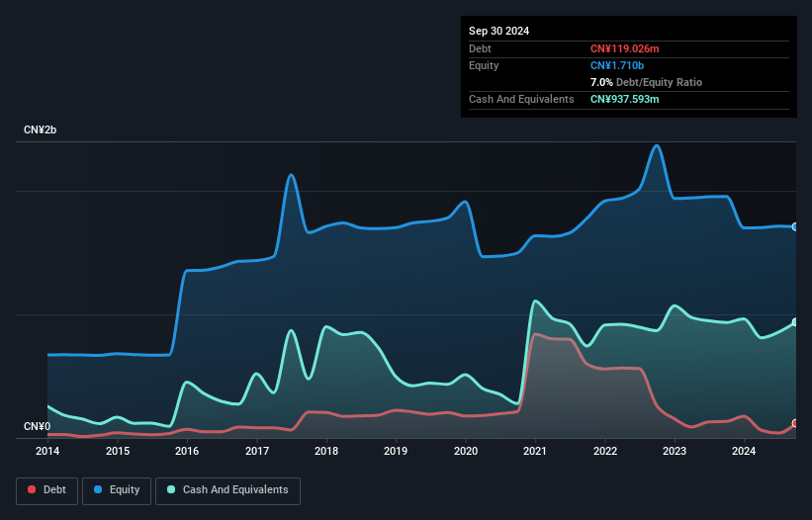Screen dimensions: 812x520
Task: Click the Equity endpoint marker on chart
Action: click(795, 226)
